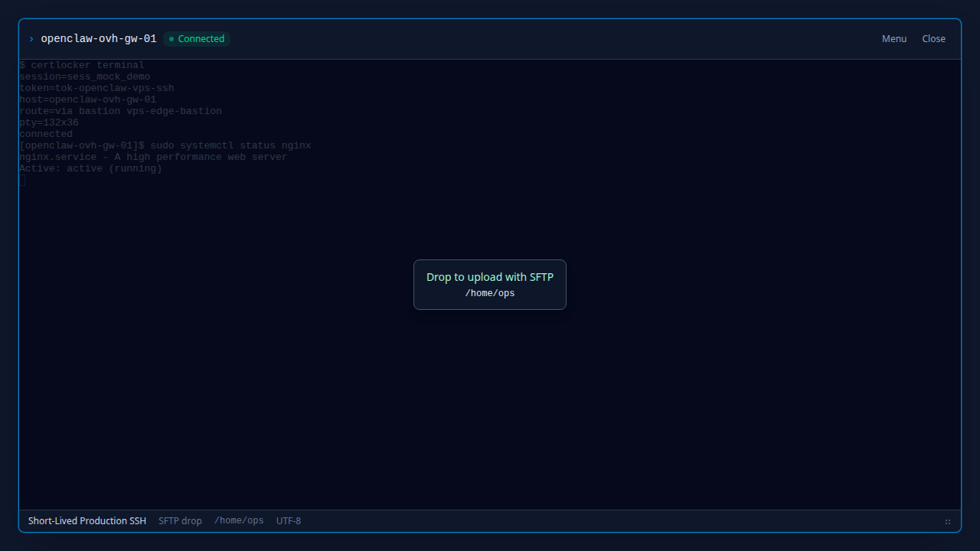980x551 pixels.
Task: Click the line token=tok-openclaw-vps-ssh
Action: click(x=96, y=88)
